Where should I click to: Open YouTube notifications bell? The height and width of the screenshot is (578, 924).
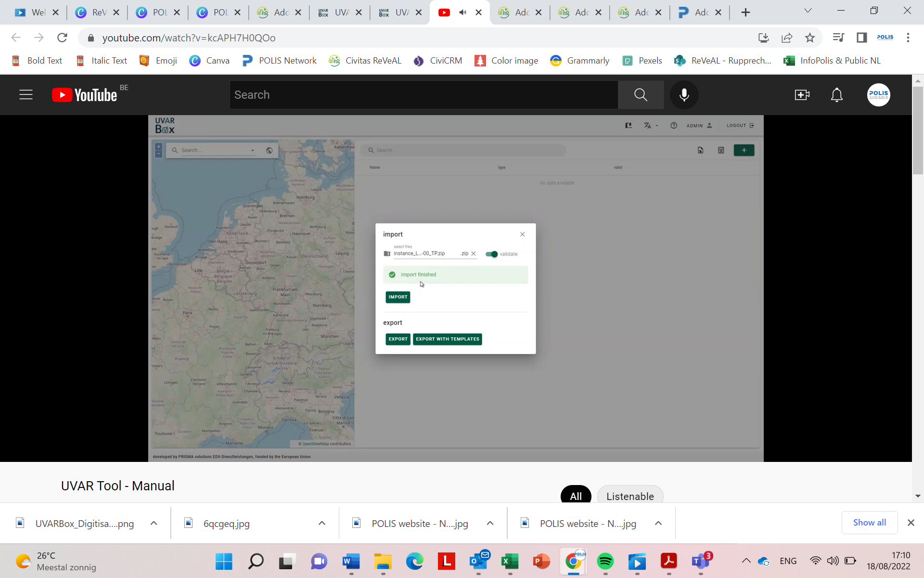(x=836, y=95)
